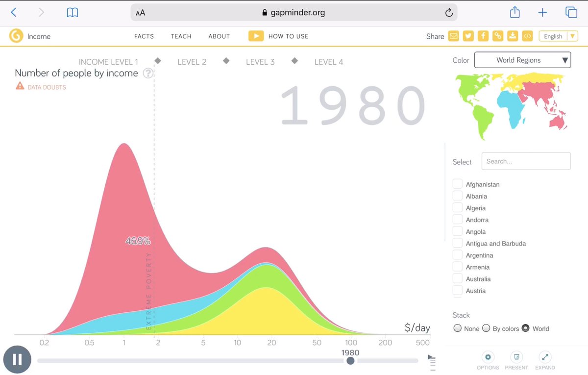Show all Safari tabs
The width and height of the screenshot is (588, 375).
click(571, 12)
